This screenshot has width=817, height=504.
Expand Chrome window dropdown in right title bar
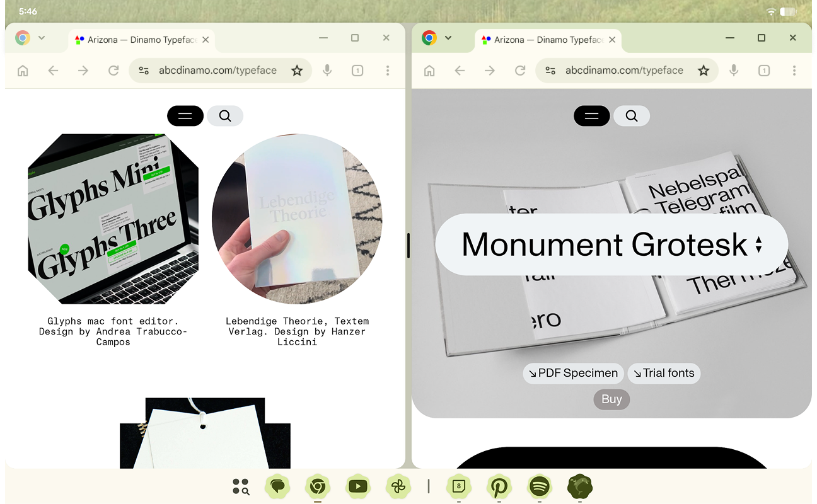(x=448, y=38)
